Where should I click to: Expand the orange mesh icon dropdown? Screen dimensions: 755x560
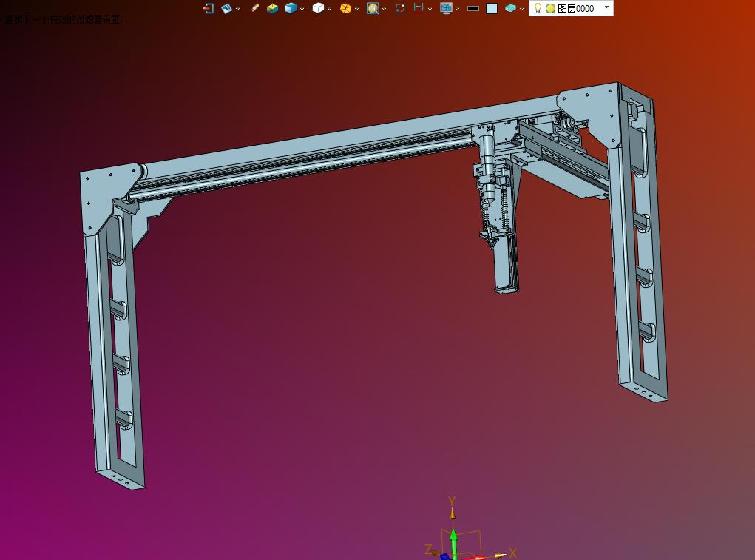357,9
